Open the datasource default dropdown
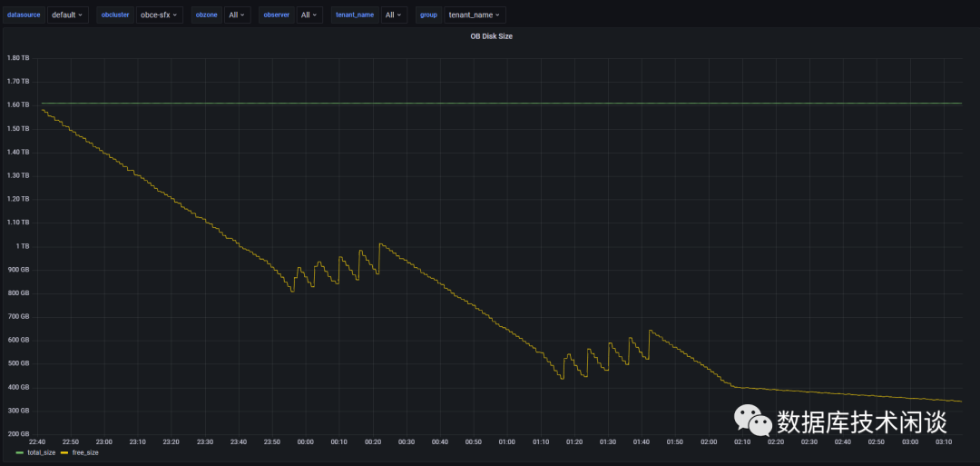 click(67, 15)
